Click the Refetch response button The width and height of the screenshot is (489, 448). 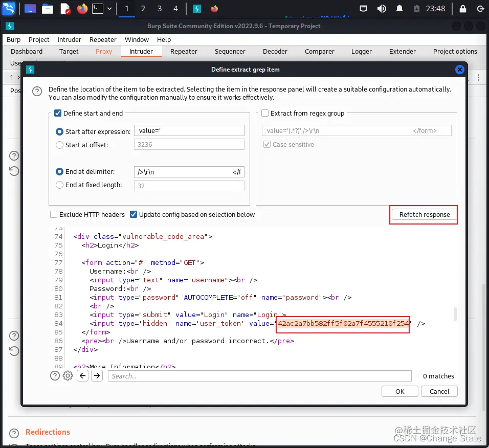point(424,214)
